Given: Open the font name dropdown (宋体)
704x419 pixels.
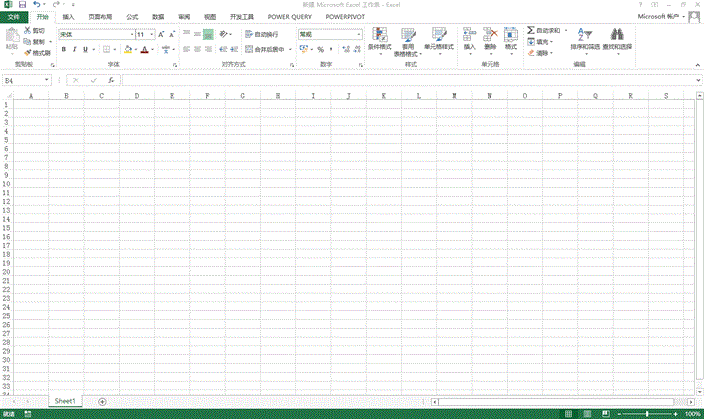Looking at the screenshot, I should (130, 34).
